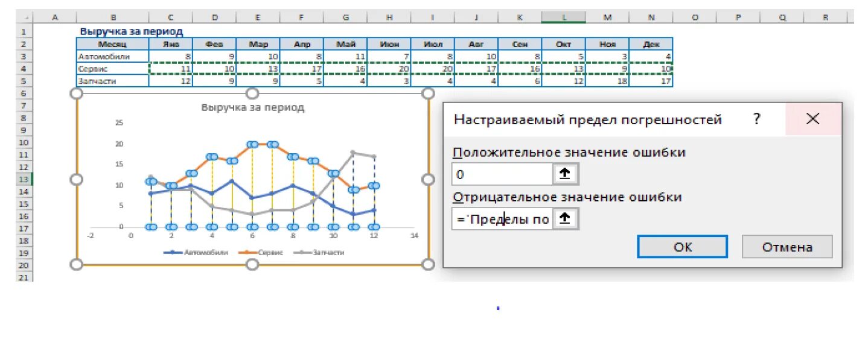Select row 4 header

[x=25, y=69]
